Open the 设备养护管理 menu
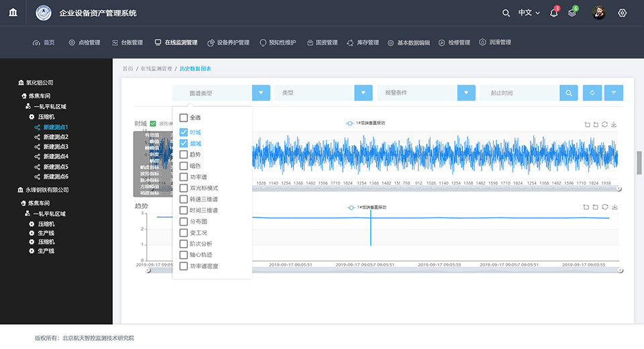 (x=228, y=42)
